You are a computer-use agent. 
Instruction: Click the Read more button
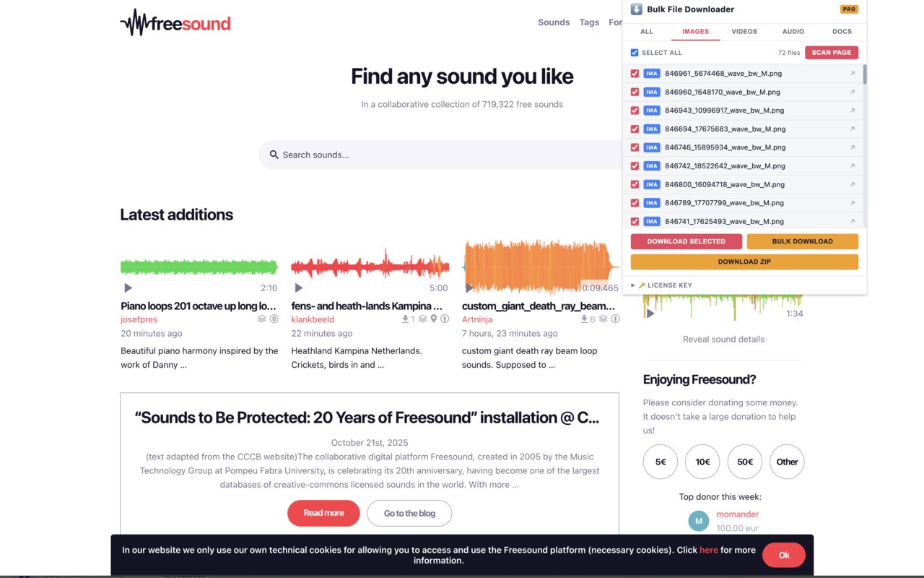(x=323, y=513)
